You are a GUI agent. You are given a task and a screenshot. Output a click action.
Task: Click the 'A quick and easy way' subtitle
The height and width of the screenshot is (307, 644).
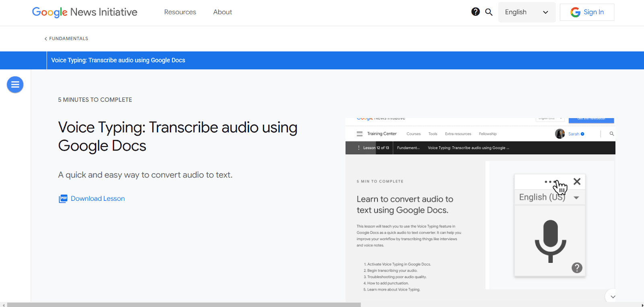point(145,175)
